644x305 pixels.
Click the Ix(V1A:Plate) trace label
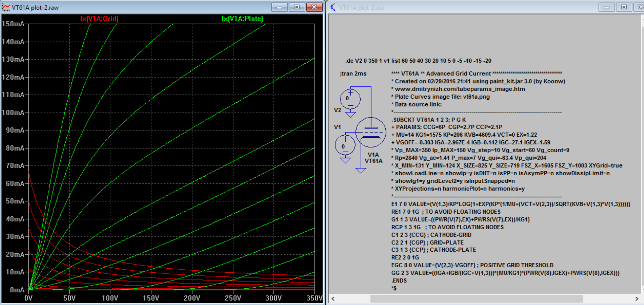coord(242,19)
